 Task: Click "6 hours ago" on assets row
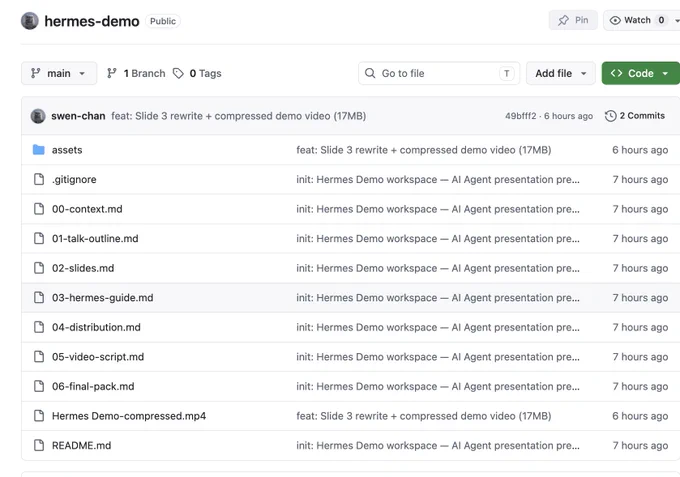640,150
